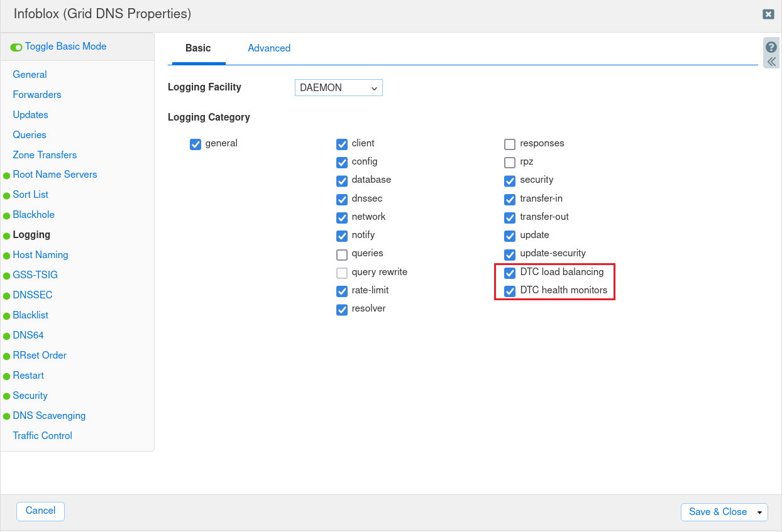Collapse the help panel with double chevron

point(771,62)
